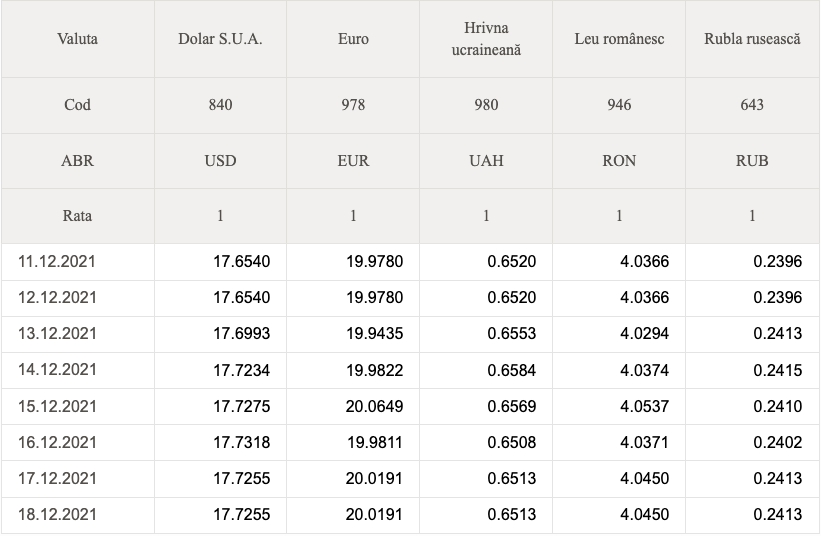821x536 pixels.
Task: Click the Hrivna ucraineană header cell
Action: [x=486, y=39]
